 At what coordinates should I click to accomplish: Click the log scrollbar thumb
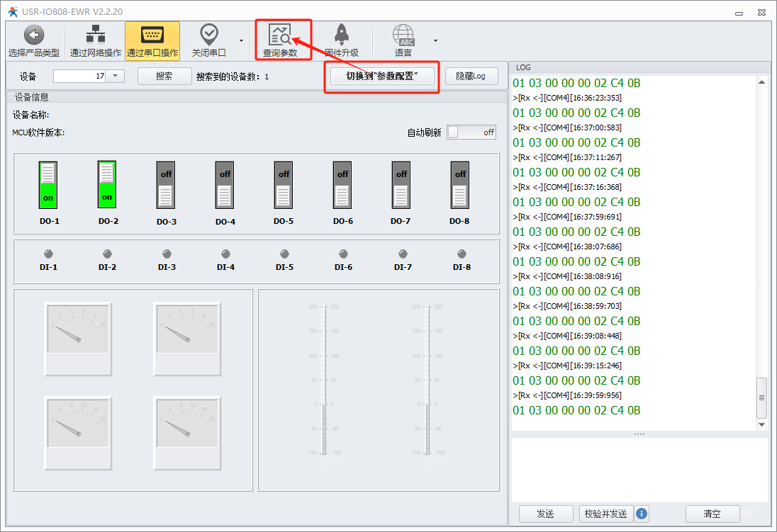click(x=761, y=398)
